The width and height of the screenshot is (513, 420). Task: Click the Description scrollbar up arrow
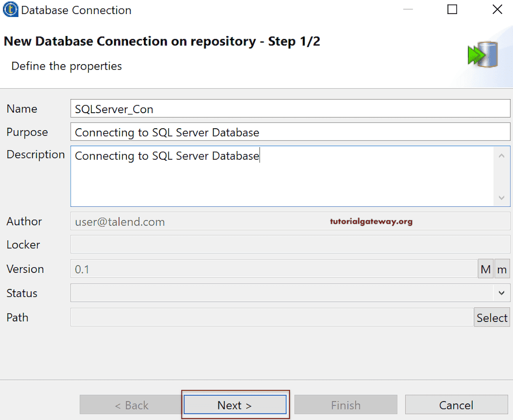501,156
